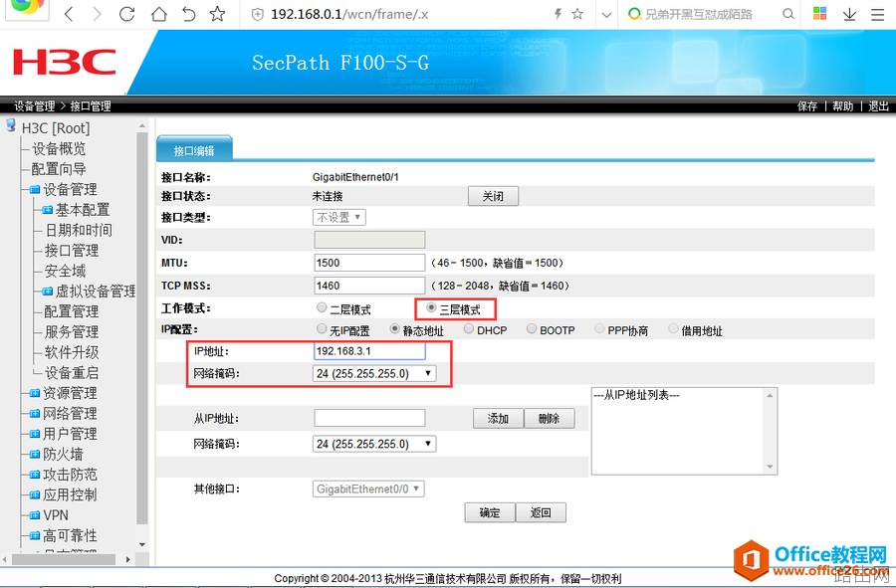Click the undo/restore closed page icon
Image resolution: width=896 pixels, height=588 pixels.
tap(188, 14)
